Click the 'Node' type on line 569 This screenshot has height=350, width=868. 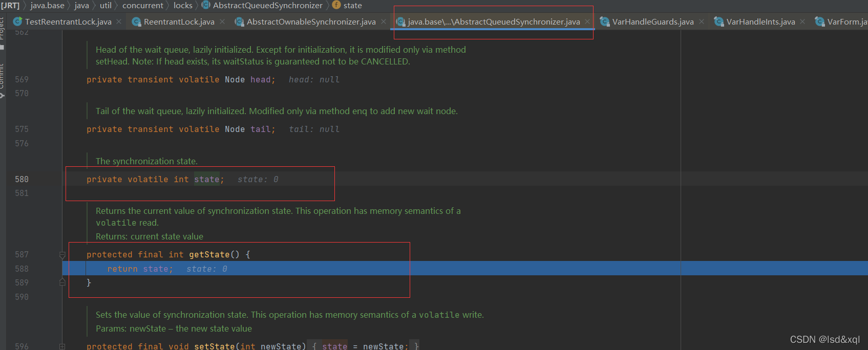(235, 79)
